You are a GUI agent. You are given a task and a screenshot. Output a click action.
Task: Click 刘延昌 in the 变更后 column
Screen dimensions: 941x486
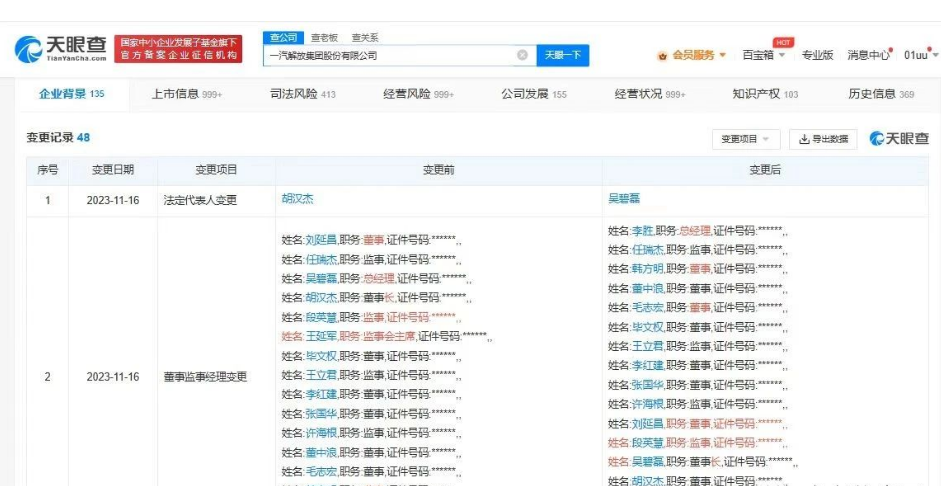[x=647, y=423]
